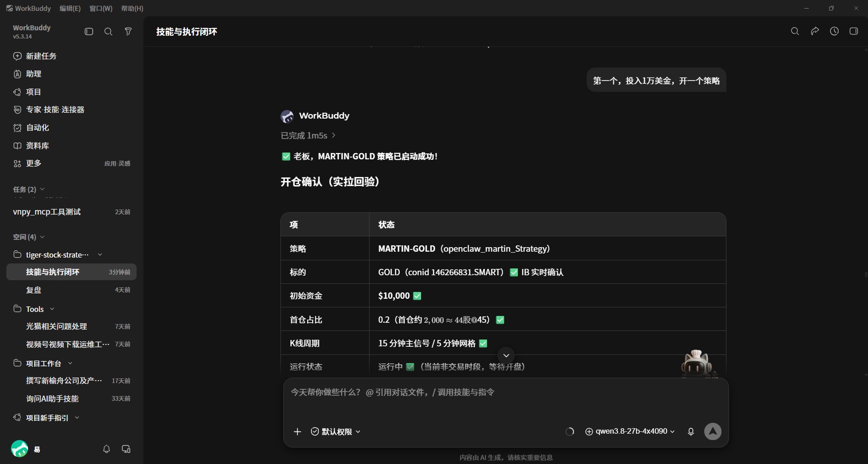Add attachment with plus icon
Viewport: 868px width, 464px height.
[x=297, y=432]
